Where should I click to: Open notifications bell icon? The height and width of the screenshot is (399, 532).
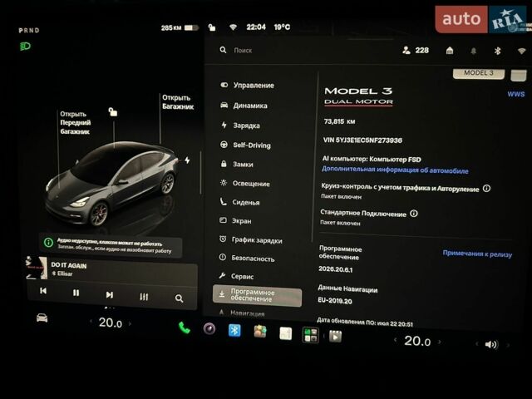(x=473, y=52)
